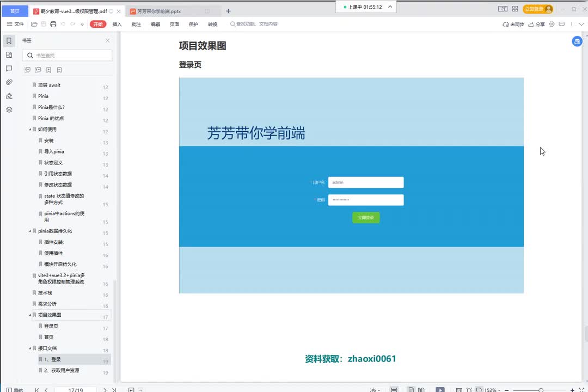Viewport: 588px width, 392px height.
Task: Select the 保护 ribbon tab
Action: pos(193,24)
